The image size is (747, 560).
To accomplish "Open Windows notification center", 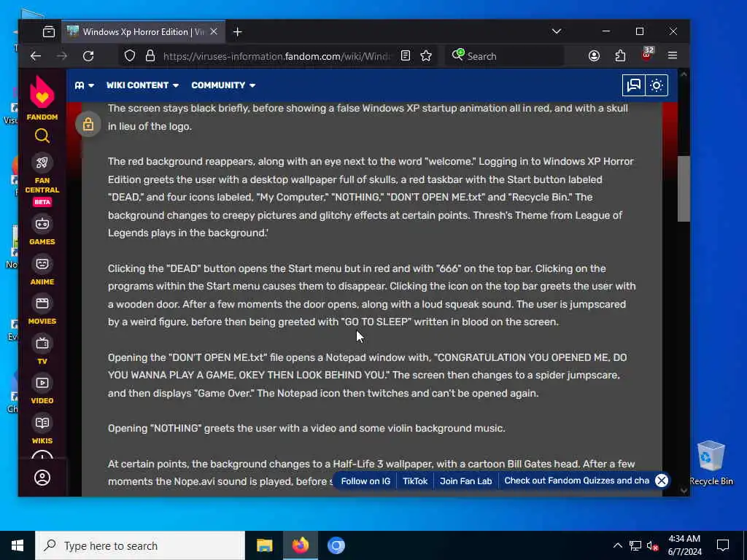I will [x=723, y=545].
